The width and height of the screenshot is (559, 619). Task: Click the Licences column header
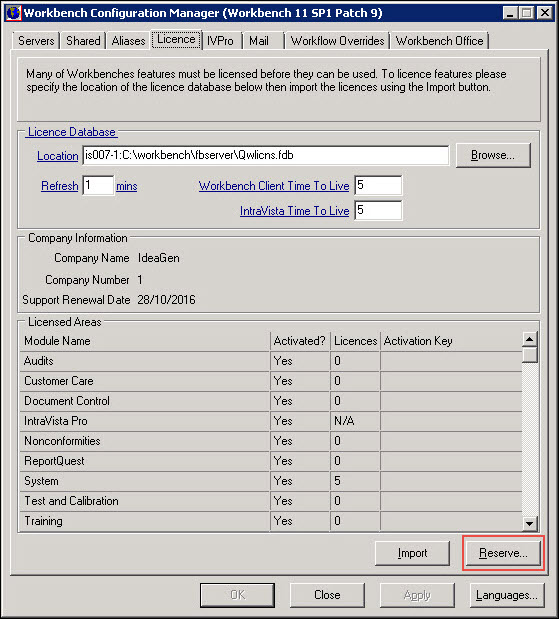[x=355, y=341]
